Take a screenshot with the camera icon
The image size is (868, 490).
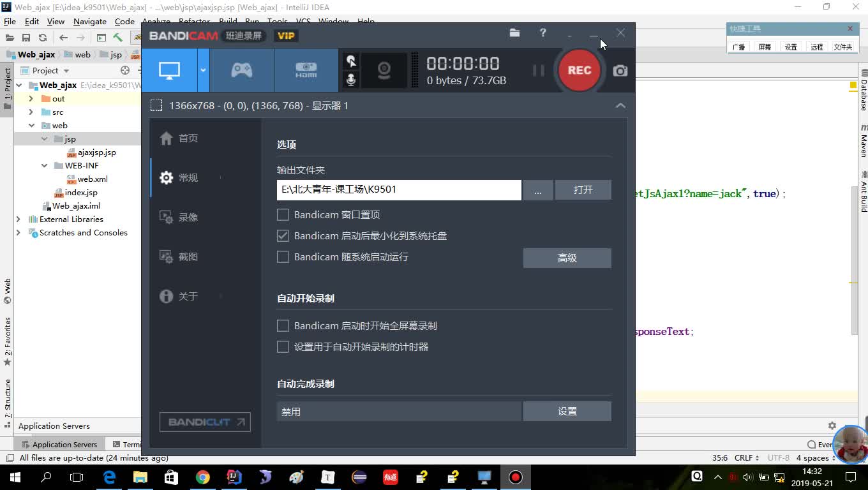pyautogui.click(x=620, y=71)
